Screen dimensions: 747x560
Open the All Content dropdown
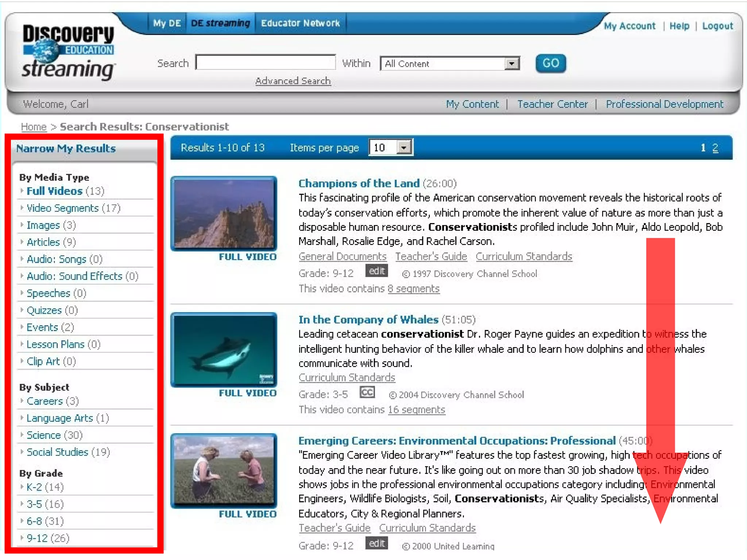(512, 63)
